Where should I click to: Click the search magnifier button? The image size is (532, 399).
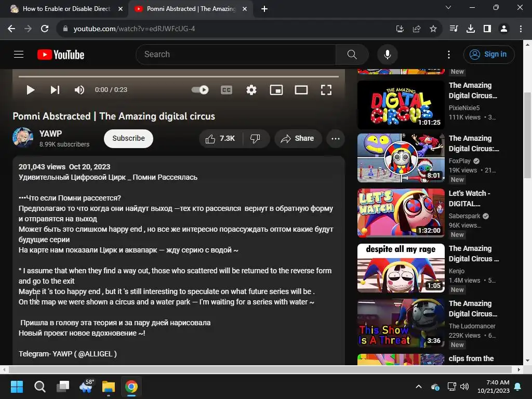(352, 54)
